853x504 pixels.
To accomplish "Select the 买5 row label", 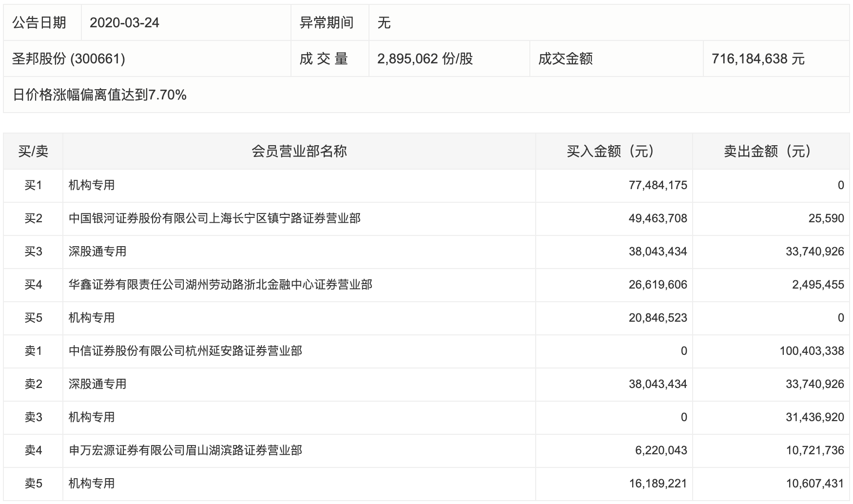I will [x=33, y=318].
